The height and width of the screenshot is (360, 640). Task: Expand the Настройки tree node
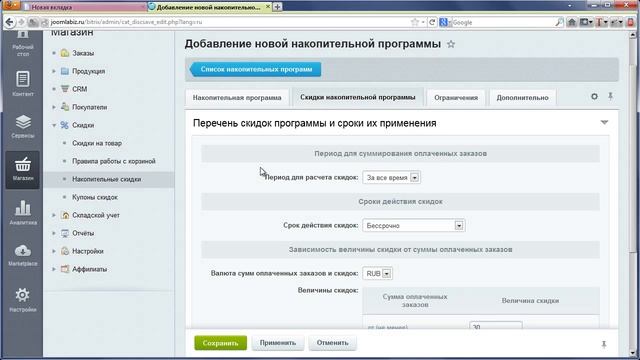click(x=54, y=251)
